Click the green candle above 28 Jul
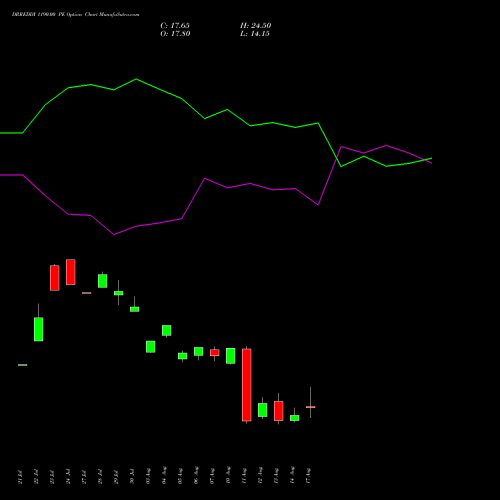The image size is (500, 500). pos(103,281)
